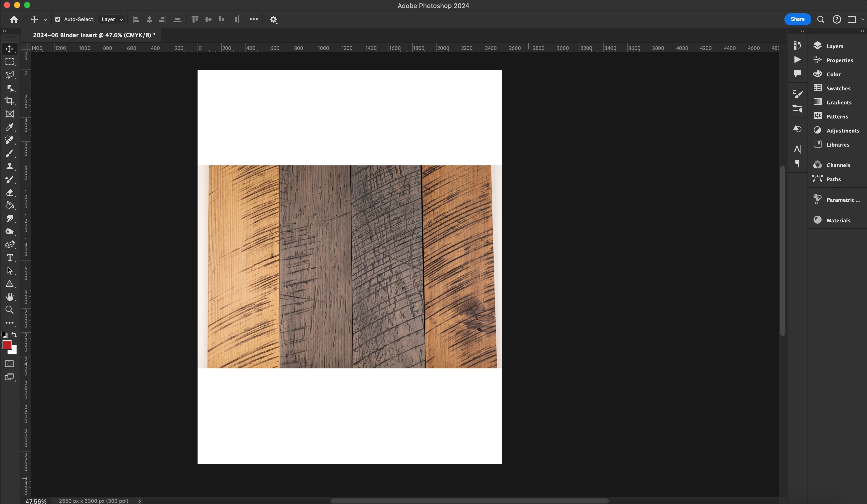The height and width of the screenshot is (504, 867).
Task: Select the Clone Stamp tool
Action: point(9,166)
